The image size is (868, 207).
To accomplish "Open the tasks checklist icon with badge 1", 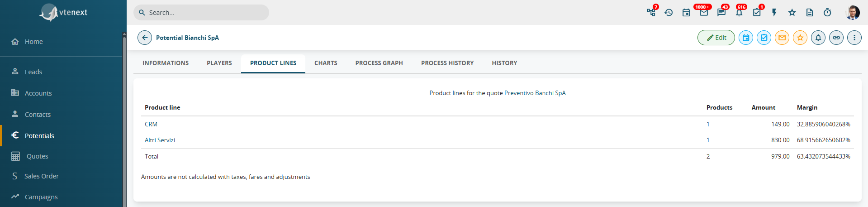I will (757, 12).
